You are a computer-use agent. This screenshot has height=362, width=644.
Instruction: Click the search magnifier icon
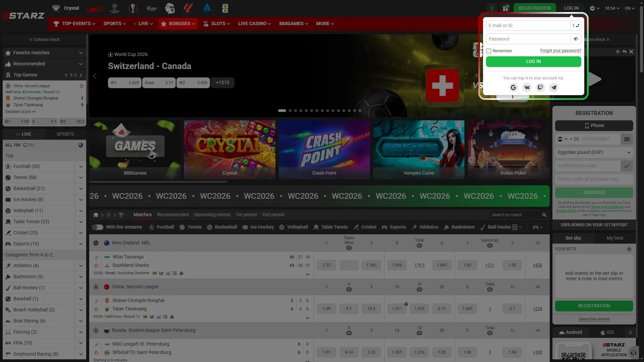[x=544, y=215]
